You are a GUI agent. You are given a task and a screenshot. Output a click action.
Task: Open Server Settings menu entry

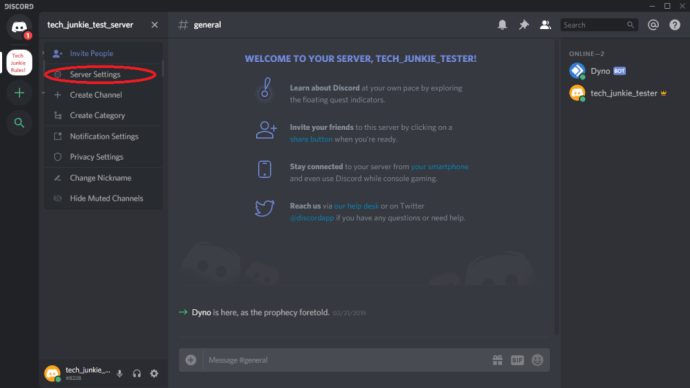(x=103, y=74)
